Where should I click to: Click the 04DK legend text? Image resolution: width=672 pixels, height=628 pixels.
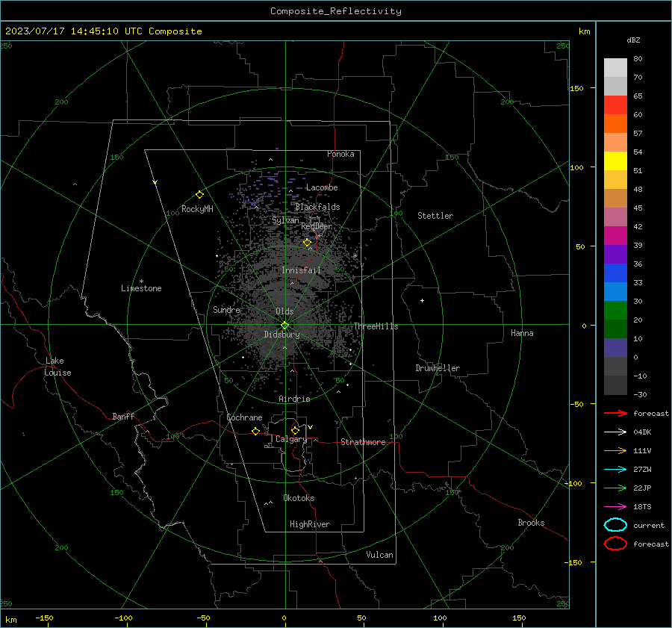[x=642, y=432]
